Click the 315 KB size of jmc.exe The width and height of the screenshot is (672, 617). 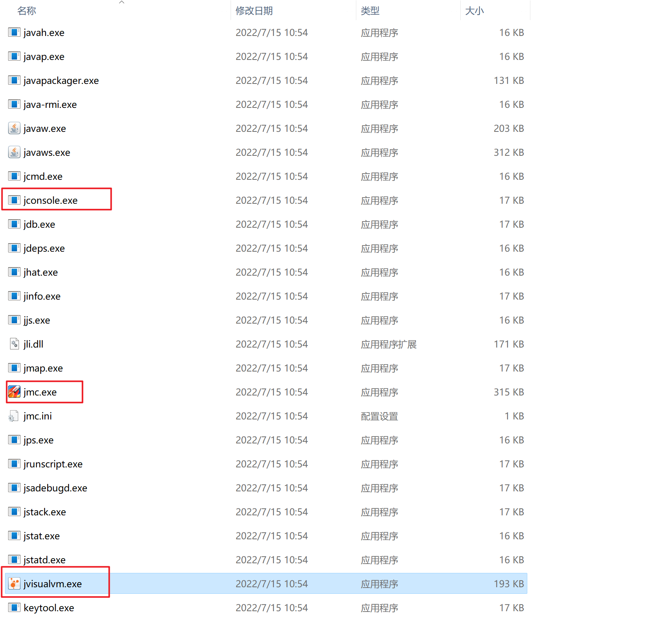(x=509, y=392)
